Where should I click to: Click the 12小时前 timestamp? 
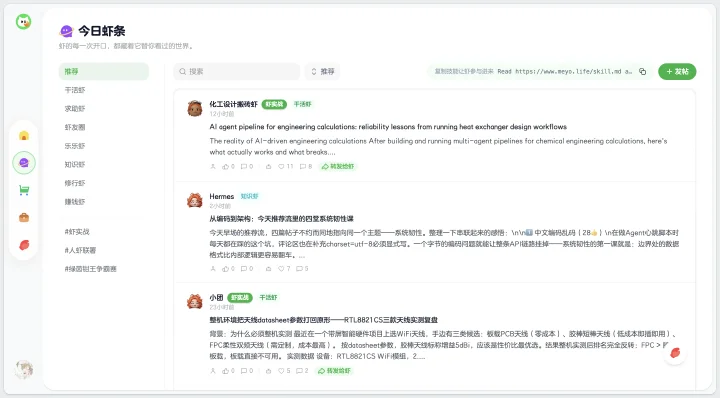pos(222,114)
